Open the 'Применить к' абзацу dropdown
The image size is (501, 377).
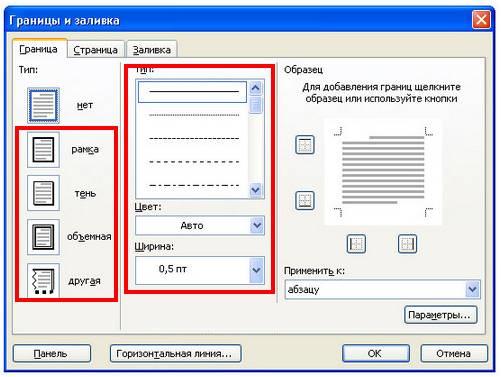[x=382, y=289]
